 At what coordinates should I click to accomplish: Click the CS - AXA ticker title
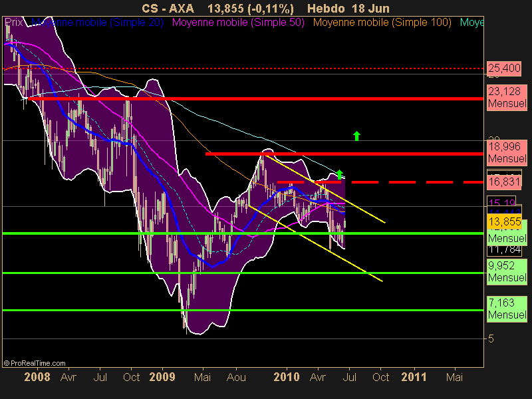tap(168, 9)
